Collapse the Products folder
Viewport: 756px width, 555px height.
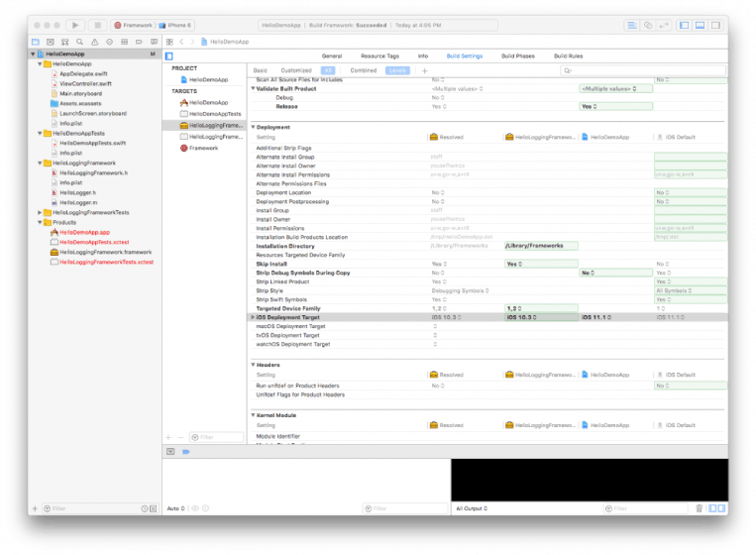(x=40, y=222)
